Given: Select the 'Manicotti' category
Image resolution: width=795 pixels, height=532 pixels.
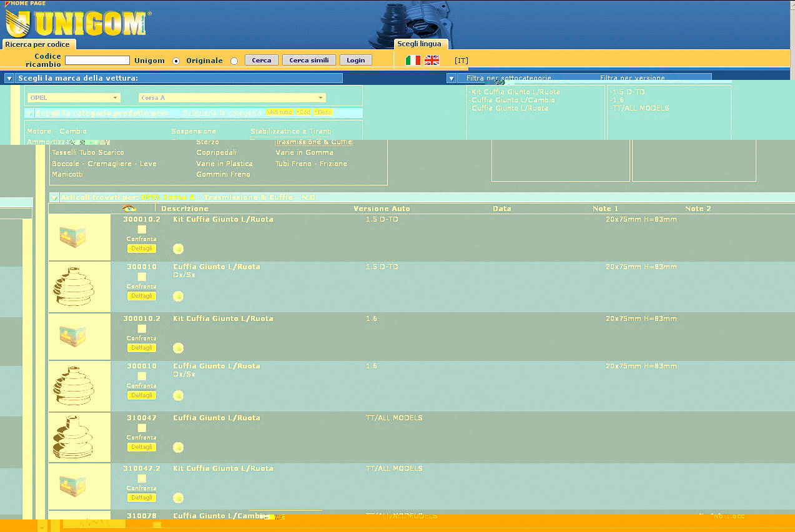Looking at the screenshot, I should [67, 174].
